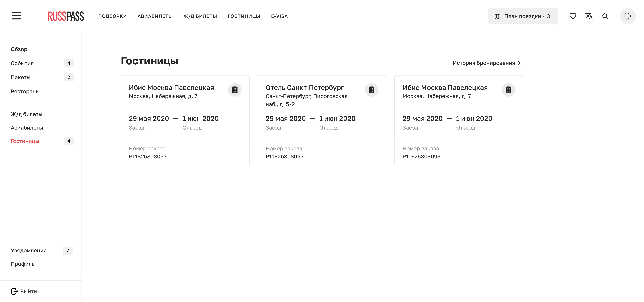Open История бронирования link
The image size is (644, 302).
[x=484, y=63]
